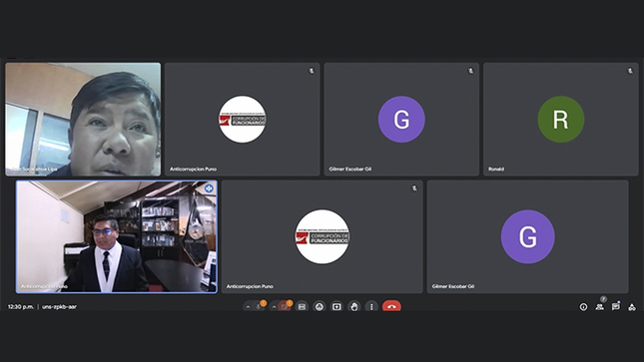Open the meeting details info icon
This screenshot has width=644, height=362.
pyautogui.click(x=583, y=307)
